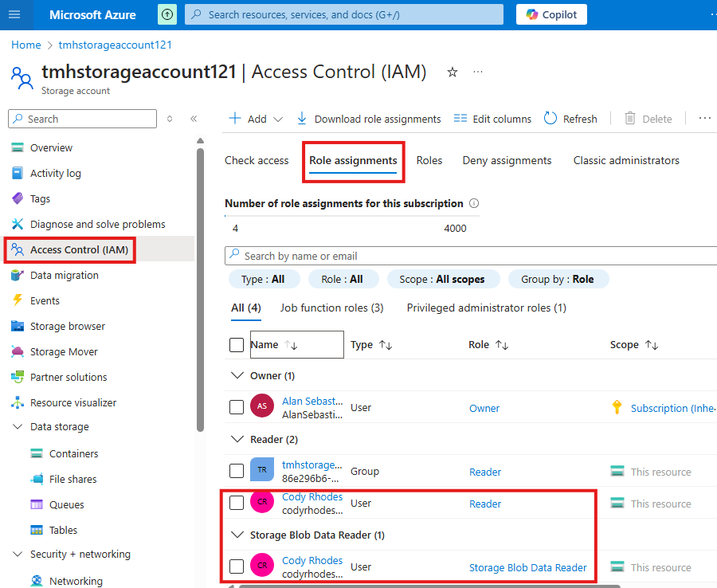
Task: Open the toolbar overflow ellipsis menu
Action: [705, 119]
